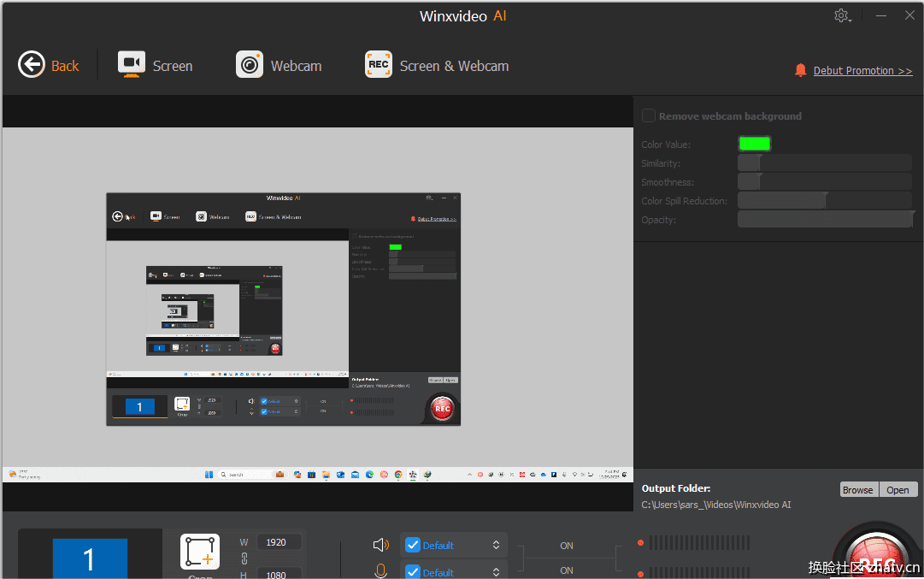Toggle the aspect ratio lock between W and H
This screenshot has height=579, width=924.
[x=244, y=558]
